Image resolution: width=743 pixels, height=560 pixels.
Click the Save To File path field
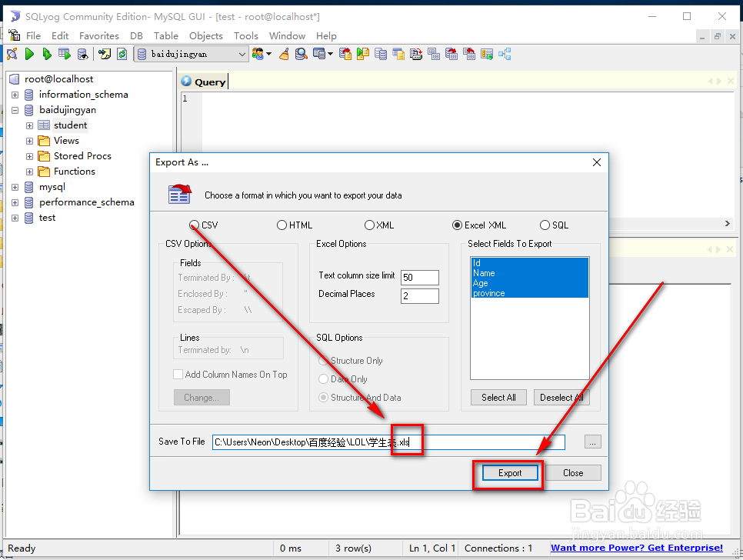[x=388, y=442]
